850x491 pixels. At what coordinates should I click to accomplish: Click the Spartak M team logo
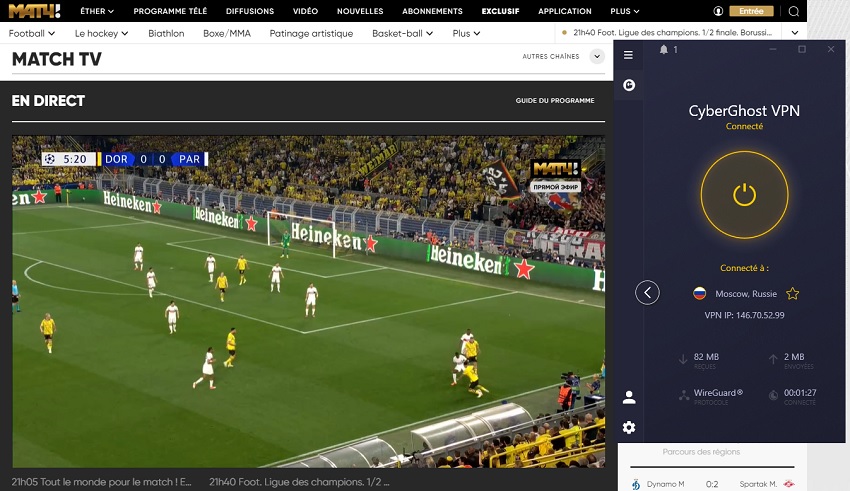[789, 484]
